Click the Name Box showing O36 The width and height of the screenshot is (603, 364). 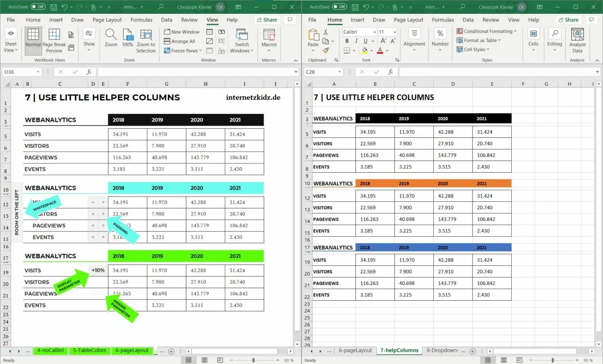click(x=19, y=72)
